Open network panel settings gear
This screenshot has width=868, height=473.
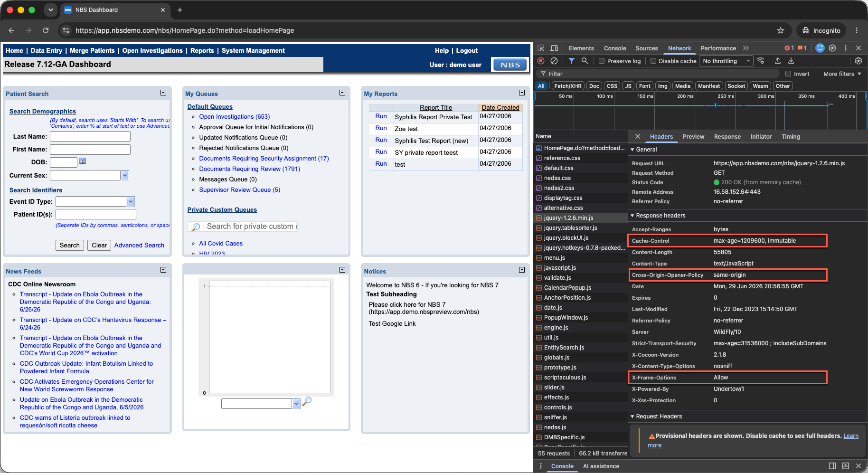click(859, 61)
